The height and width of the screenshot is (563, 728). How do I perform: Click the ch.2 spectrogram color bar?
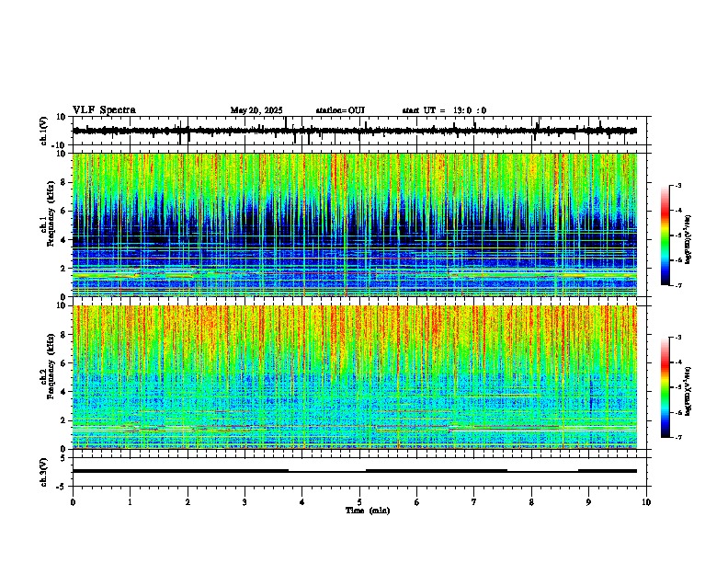point(665,387)
